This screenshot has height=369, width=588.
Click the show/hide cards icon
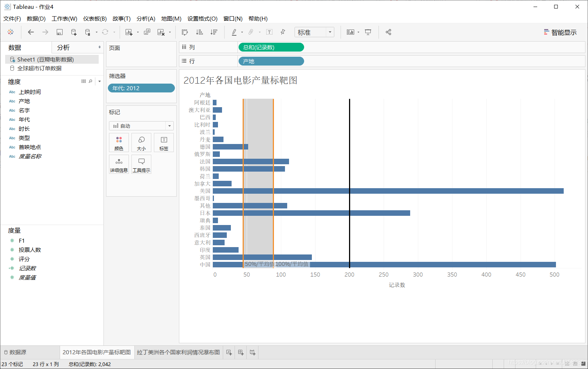[351, 32]
